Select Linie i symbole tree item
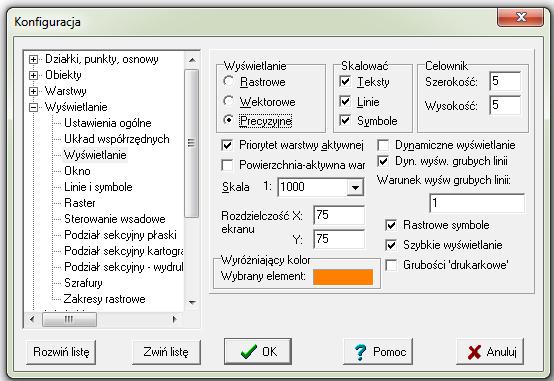This screenshot has height=381, width=554. pos(98,187)
